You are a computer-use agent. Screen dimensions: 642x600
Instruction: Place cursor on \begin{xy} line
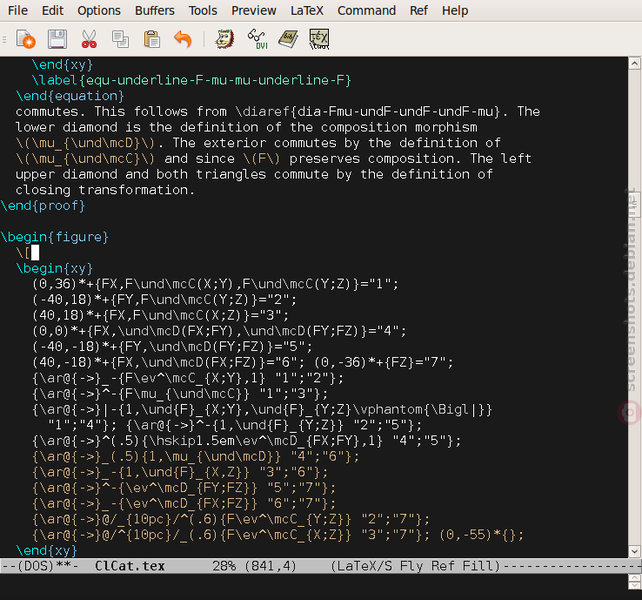click(54, 269)
